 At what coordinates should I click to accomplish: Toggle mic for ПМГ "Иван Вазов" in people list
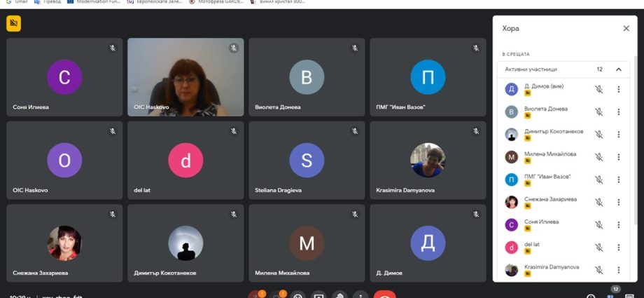598,180
